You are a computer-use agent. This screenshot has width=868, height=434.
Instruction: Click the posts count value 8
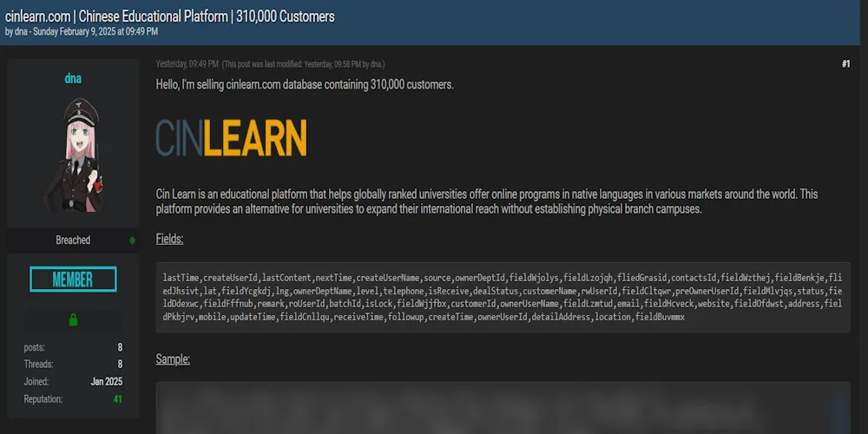(x=120, y=348)
